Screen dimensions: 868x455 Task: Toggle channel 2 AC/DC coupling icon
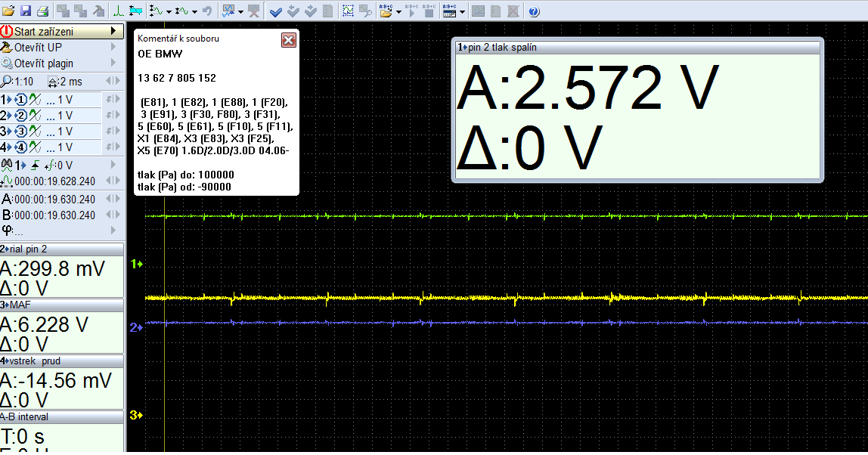(x=35, y=116)
